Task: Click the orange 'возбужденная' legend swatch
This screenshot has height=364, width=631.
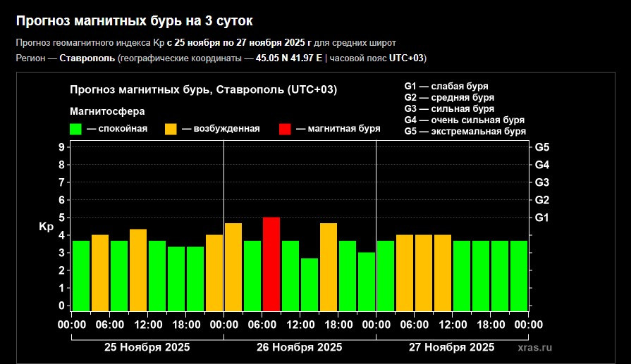Action: [x=171, y=129]
